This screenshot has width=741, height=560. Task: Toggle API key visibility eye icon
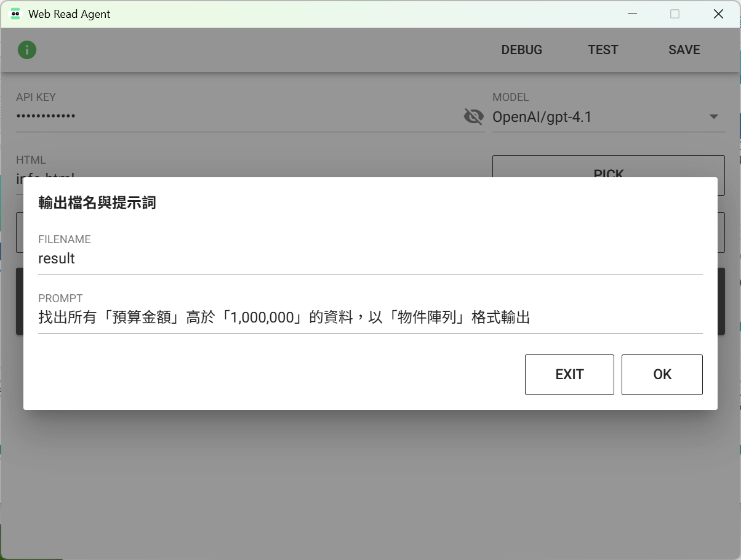coord(473,116)
